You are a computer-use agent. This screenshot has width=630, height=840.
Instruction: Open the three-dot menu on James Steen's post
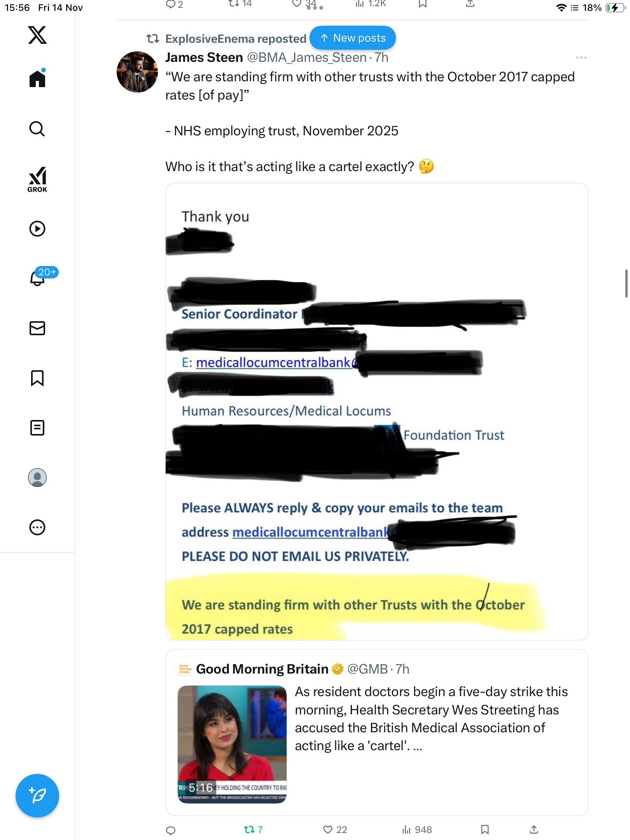[x=581, y=58]
